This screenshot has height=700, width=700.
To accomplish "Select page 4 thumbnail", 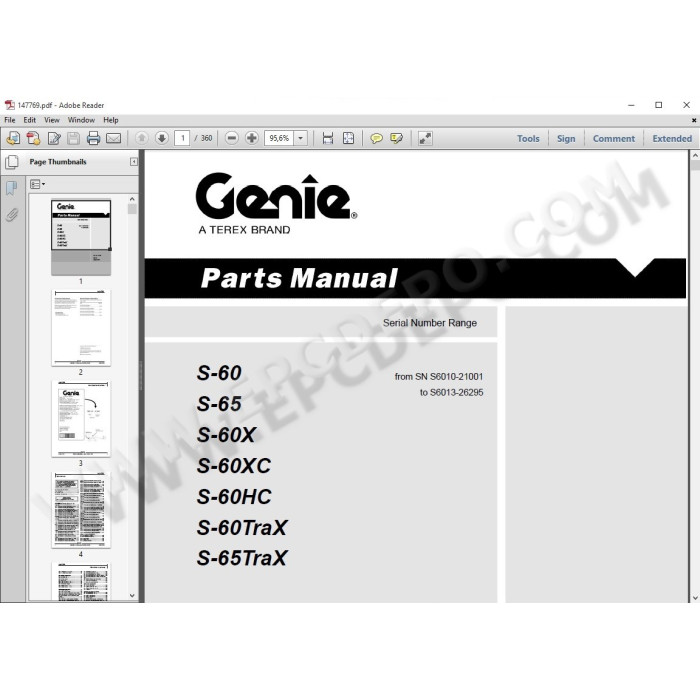I will 81,510.
